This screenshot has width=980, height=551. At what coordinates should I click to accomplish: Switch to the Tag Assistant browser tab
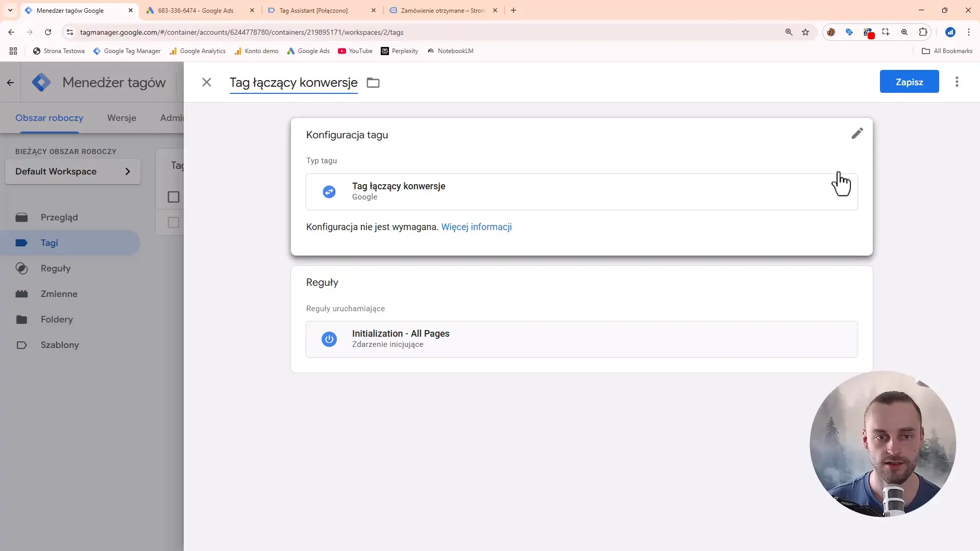(313, 10)
